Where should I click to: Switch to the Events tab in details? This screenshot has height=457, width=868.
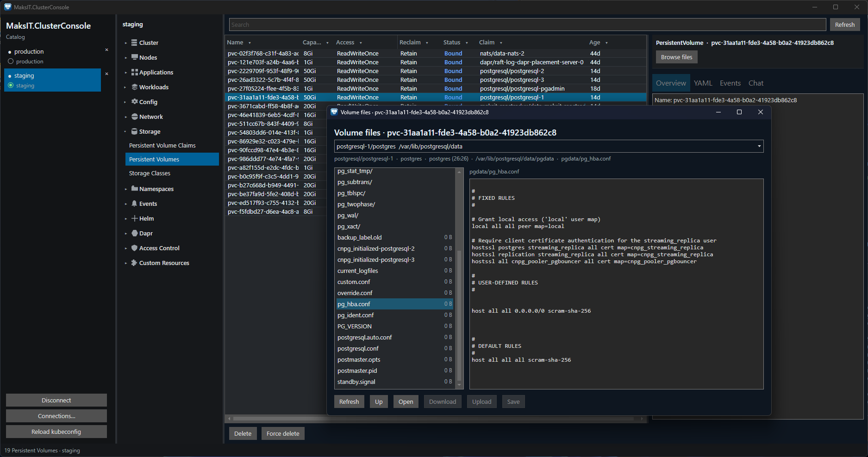pyautogui.click(x=730, y=83)
